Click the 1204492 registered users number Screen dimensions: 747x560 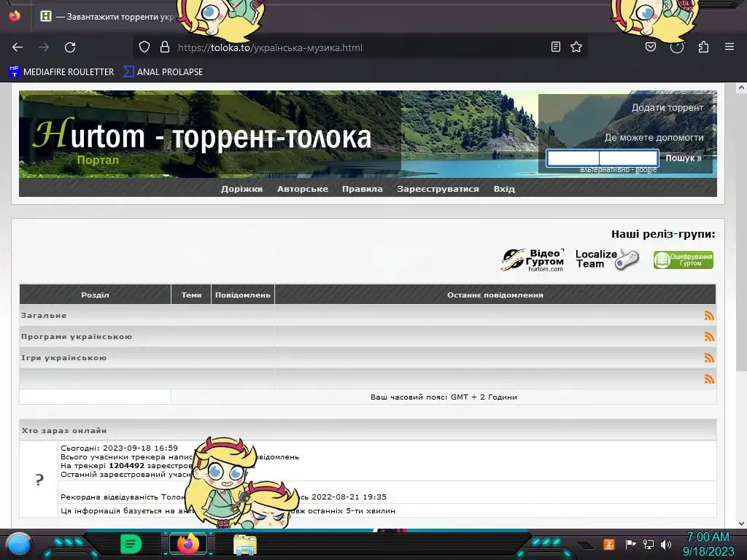(127, 466)
